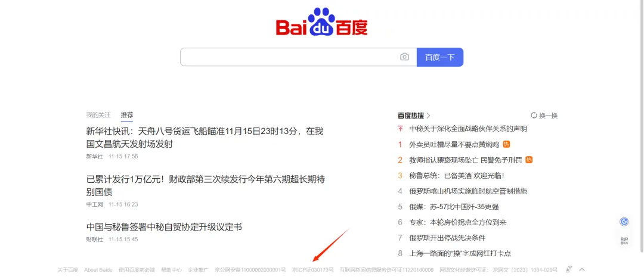Screen dimensions: 644x277
Task: Click the orange 热 badge on the 外卖员 item
Action: point(506,144)
